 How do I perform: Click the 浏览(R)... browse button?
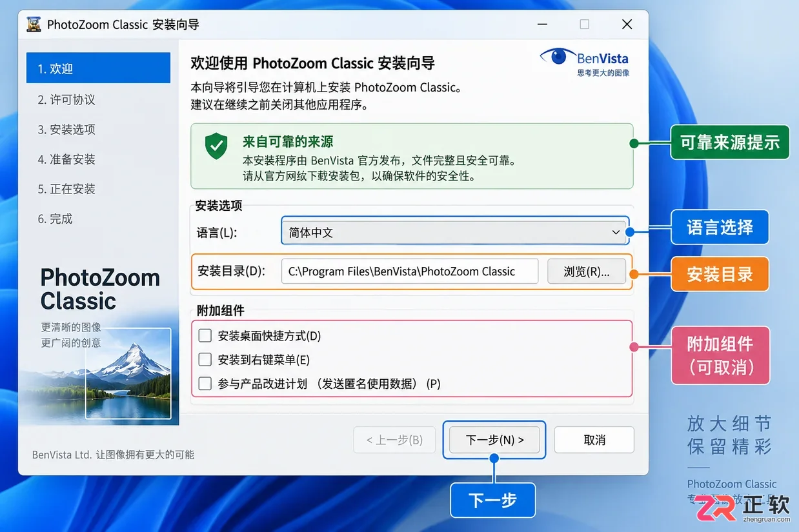tap(587, 271)
